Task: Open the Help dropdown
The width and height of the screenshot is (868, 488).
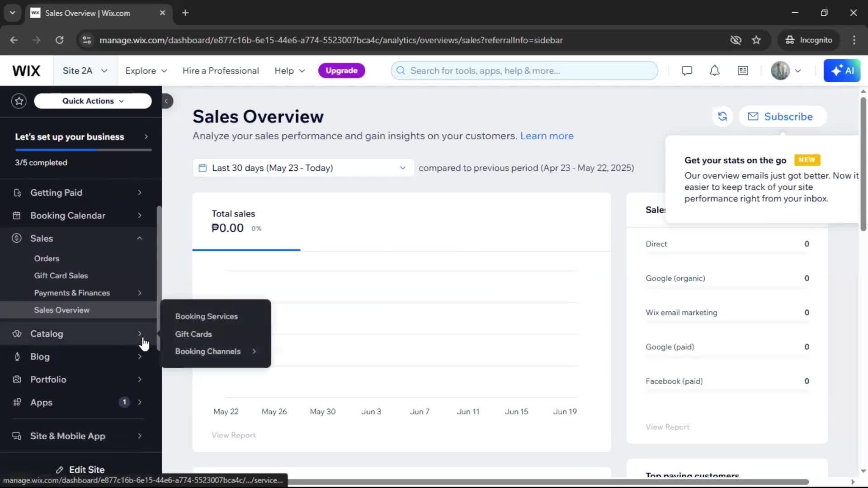Action: click(289, 71)
